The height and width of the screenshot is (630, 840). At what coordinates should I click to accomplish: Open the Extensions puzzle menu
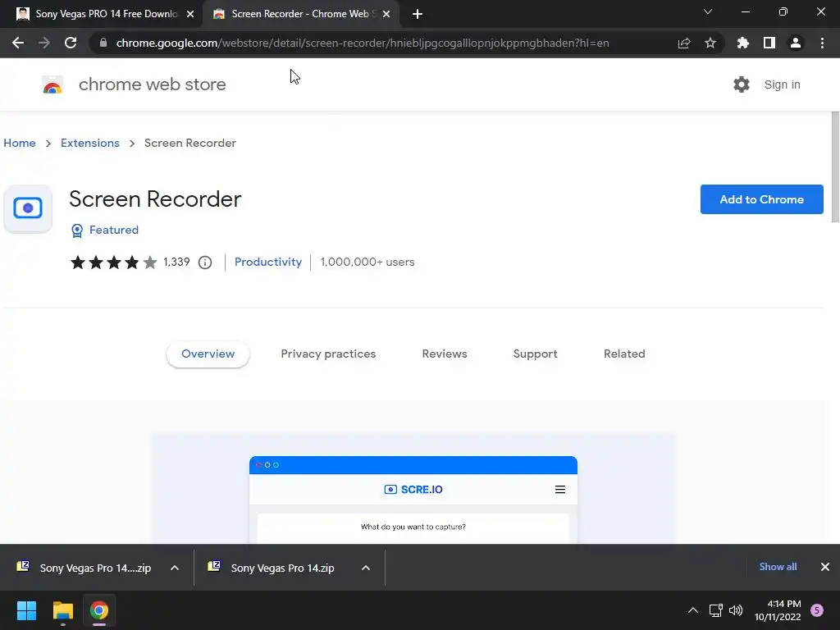point(743,43)
